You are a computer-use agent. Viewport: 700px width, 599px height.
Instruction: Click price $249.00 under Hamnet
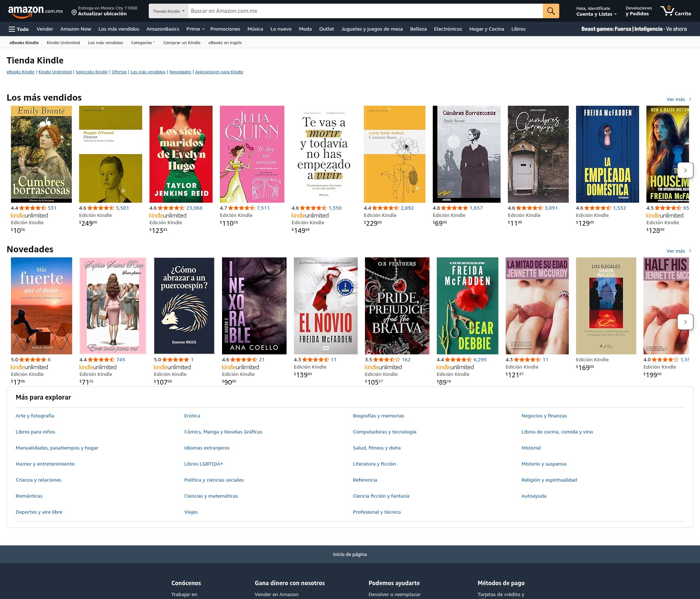88,223
